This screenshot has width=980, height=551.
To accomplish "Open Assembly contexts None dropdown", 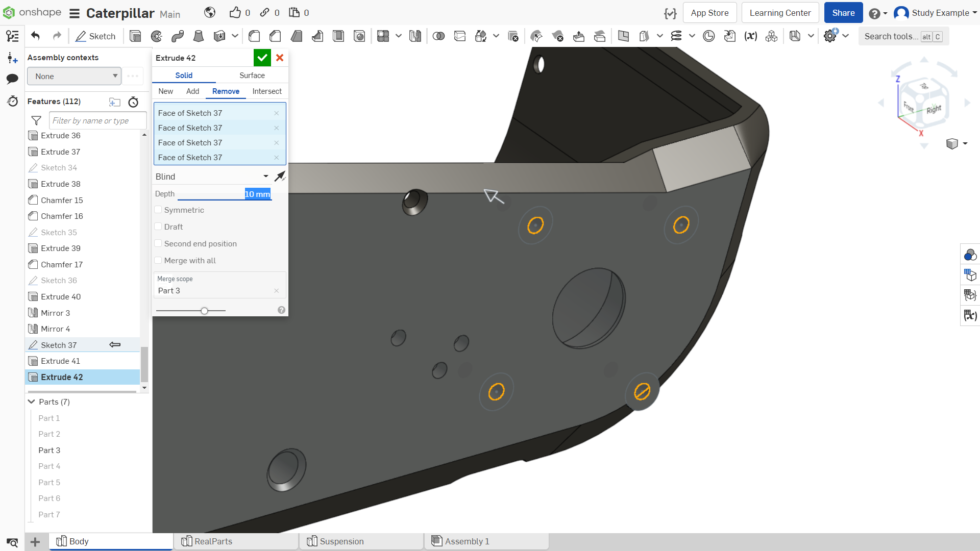I will [75, 76].
